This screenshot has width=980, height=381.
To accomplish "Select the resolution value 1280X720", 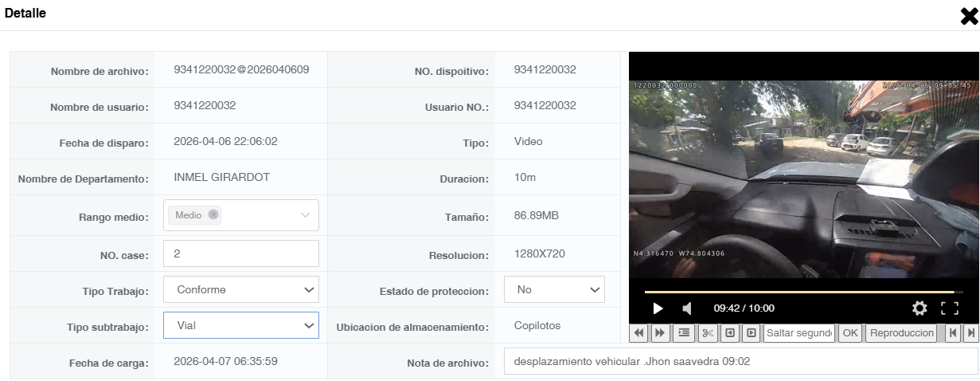I will [x=541, y=254].
